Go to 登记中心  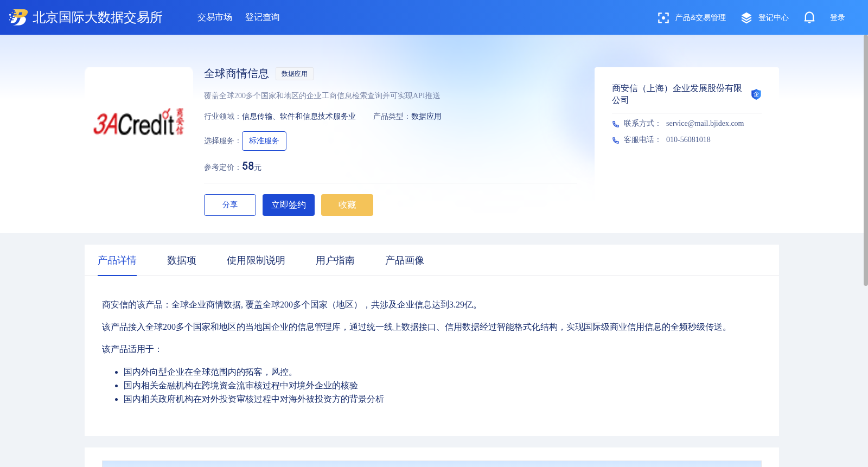tap(774, 18)
